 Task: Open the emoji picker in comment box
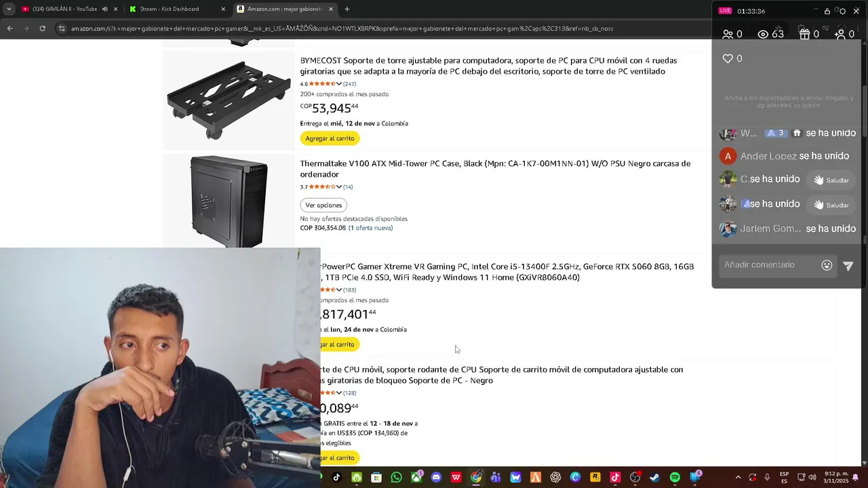coord(827,265)
